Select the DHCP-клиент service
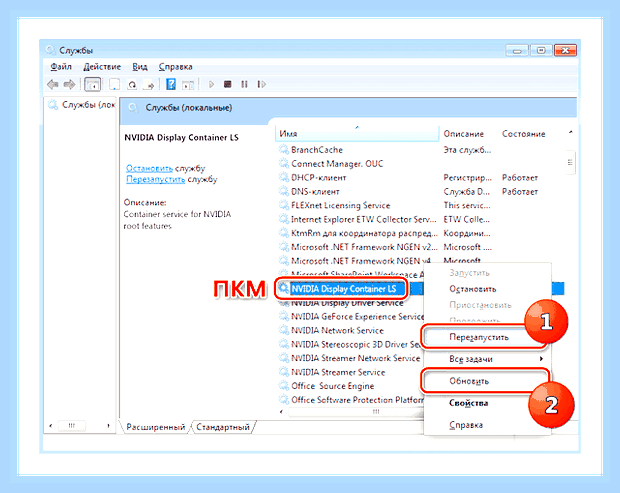Image resolution: width=620 pixels, height=493 pixels. pyautogui.click(x=318, y=178)
